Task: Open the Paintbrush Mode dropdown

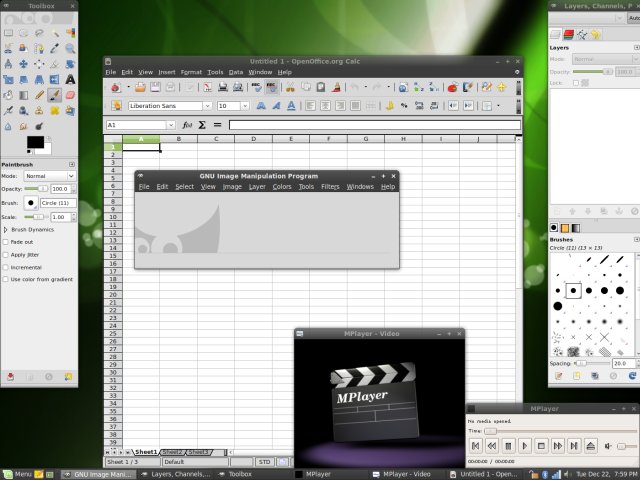Action: [x=49, y=176]
